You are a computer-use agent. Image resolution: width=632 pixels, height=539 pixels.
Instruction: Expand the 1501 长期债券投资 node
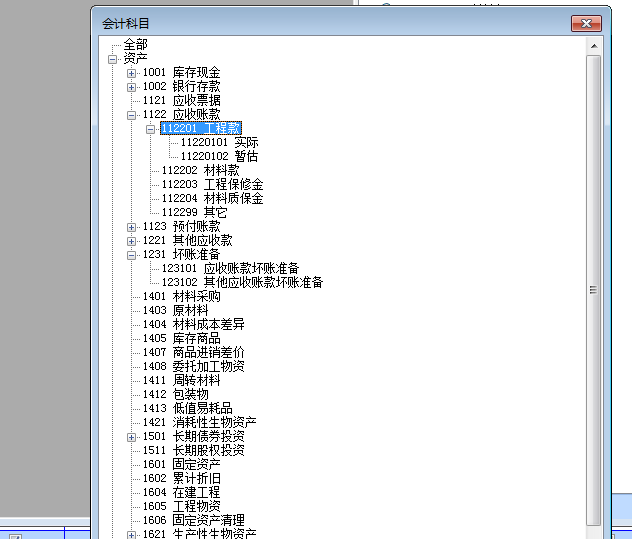click(x=131, y=437)
